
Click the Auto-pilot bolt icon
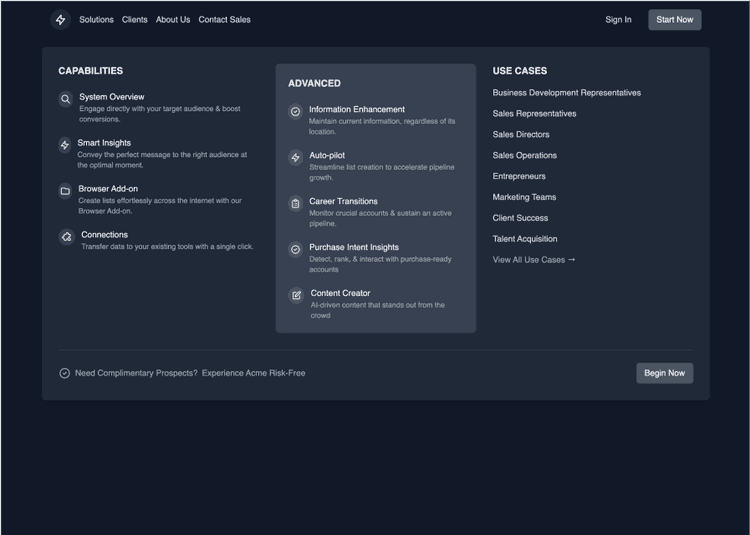(295, 158)
